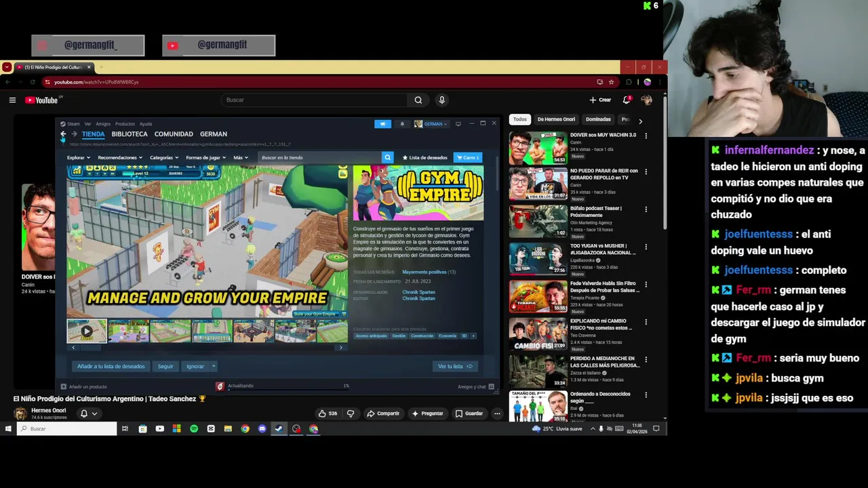Click the Ver tu lista button

455,366
